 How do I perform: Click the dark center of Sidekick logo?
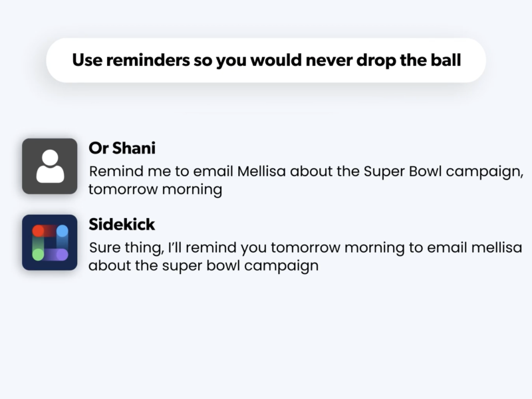[x=51, y=243]
